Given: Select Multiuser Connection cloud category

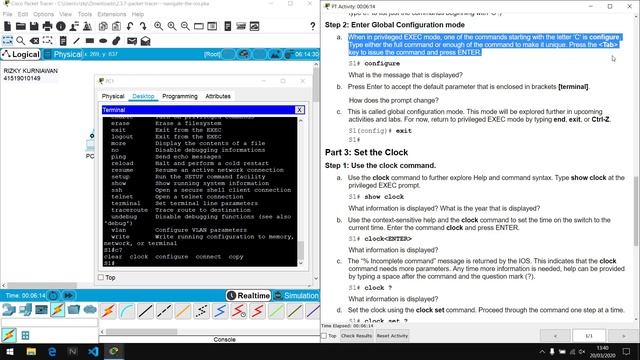Looking at the screenshot, I should 90,310.
